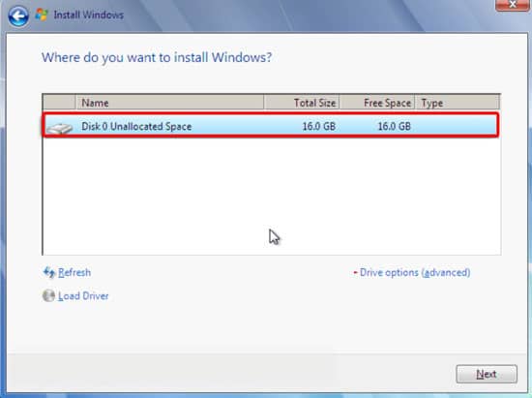
Task: Click the 16.0 GB free space value
Action: click(x=395, y=126)
